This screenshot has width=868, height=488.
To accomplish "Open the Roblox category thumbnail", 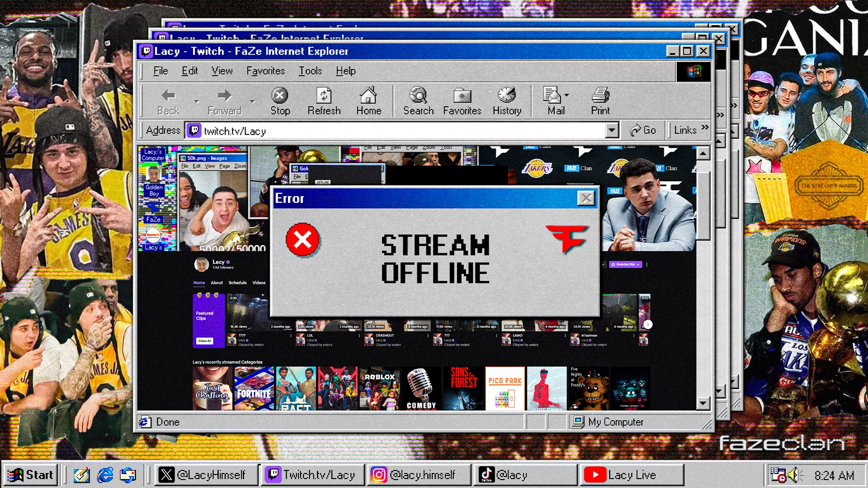I will [380, 389].
